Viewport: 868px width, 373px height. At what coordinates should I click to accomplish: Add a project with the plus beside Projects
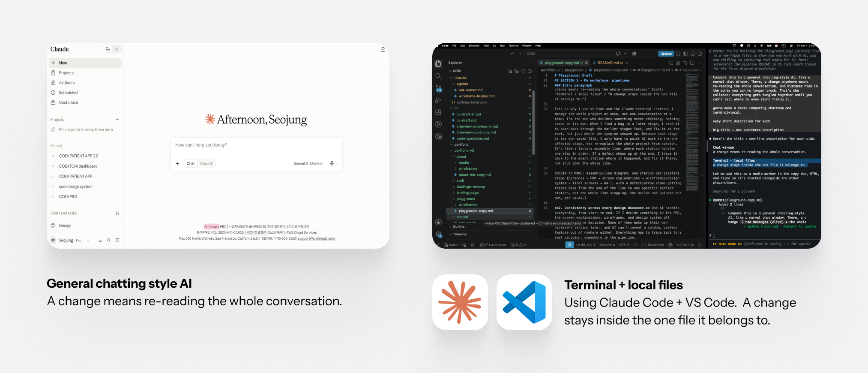point(117,120)
